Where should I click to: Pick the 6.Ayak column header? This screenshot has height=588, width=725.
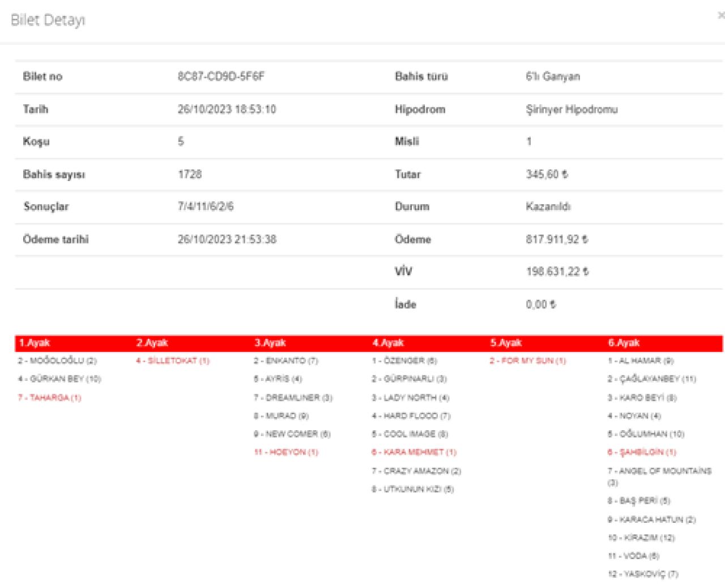624,343
